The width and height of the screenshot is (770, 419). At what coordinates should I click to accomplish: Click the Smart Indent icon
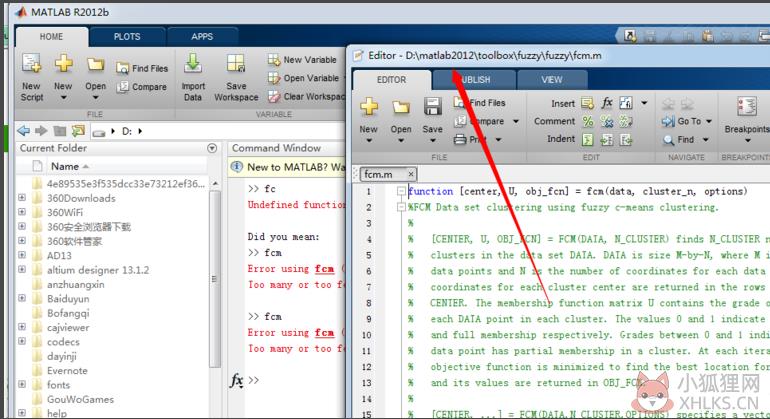click(588, 140)
